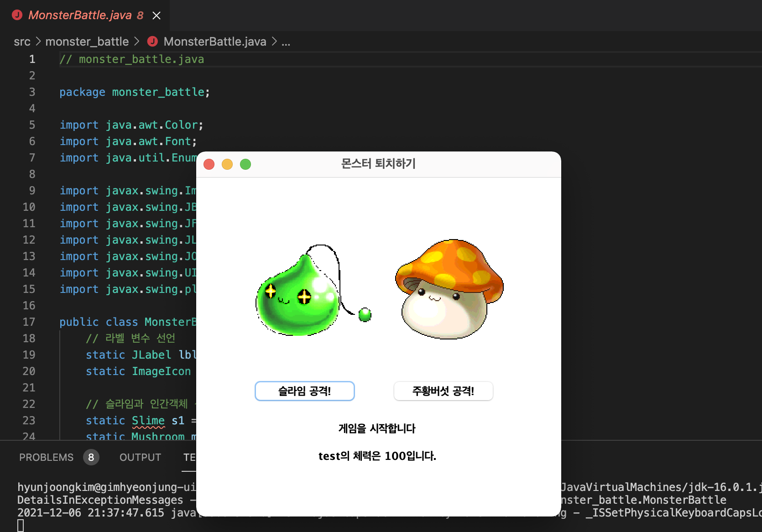Click the 2021-12-06 21:37:47.615 terminal log line
The image size is (762, 532).
[107, 513]
